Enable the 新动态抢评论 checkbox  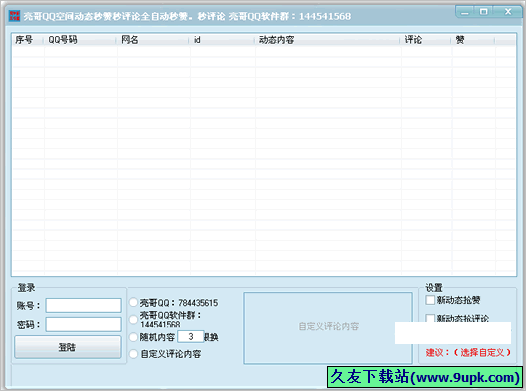[430, 318]
